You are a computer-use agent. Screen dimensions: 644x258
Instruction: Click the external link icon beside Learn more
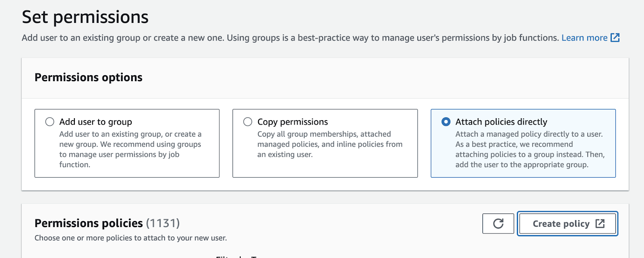pos(615,38)
